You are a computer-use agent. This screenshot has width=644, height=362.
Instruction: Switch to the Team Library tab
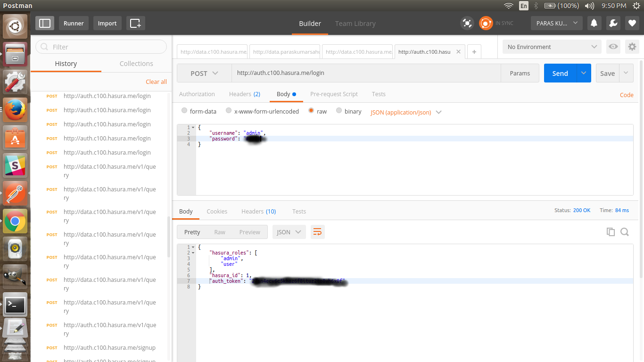355,23
